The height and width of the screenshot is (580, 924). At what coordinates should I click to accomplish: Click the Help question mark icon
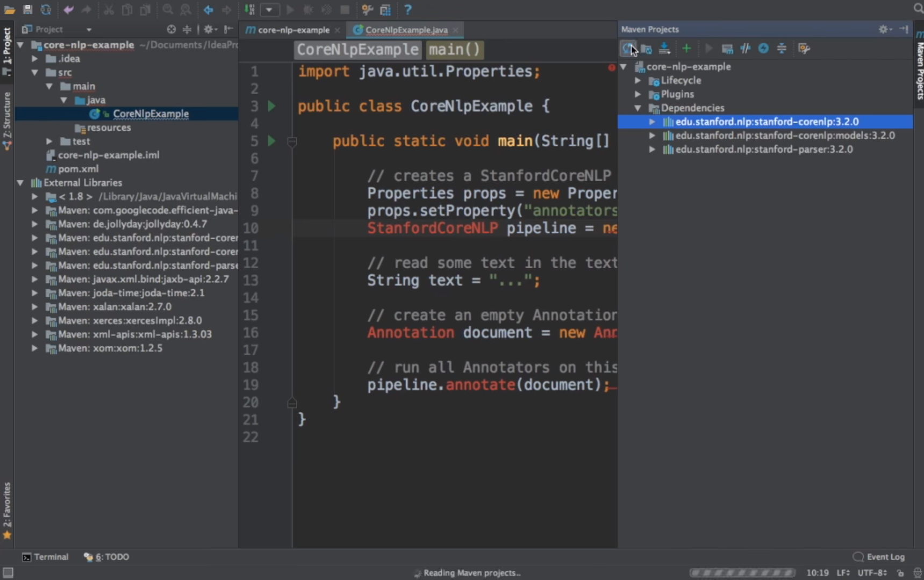[408, 10]
